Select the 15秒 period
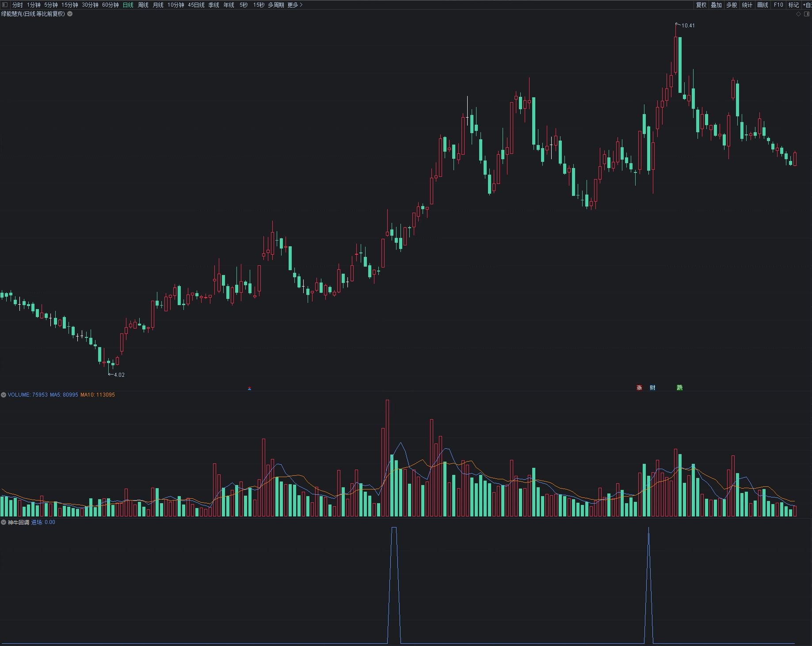The image size is (812, 646). 259,5
